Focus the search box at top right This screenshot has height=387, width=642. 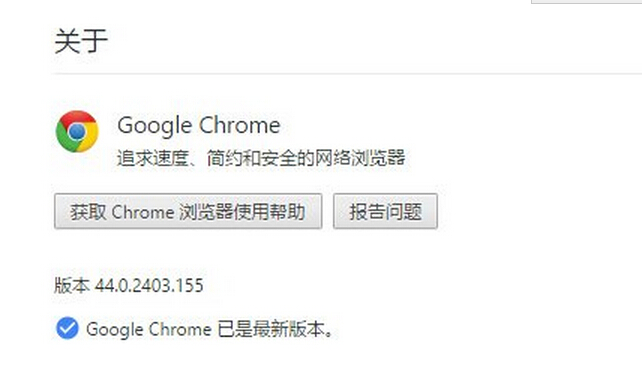pyautogui.click(x=586, y=2)
